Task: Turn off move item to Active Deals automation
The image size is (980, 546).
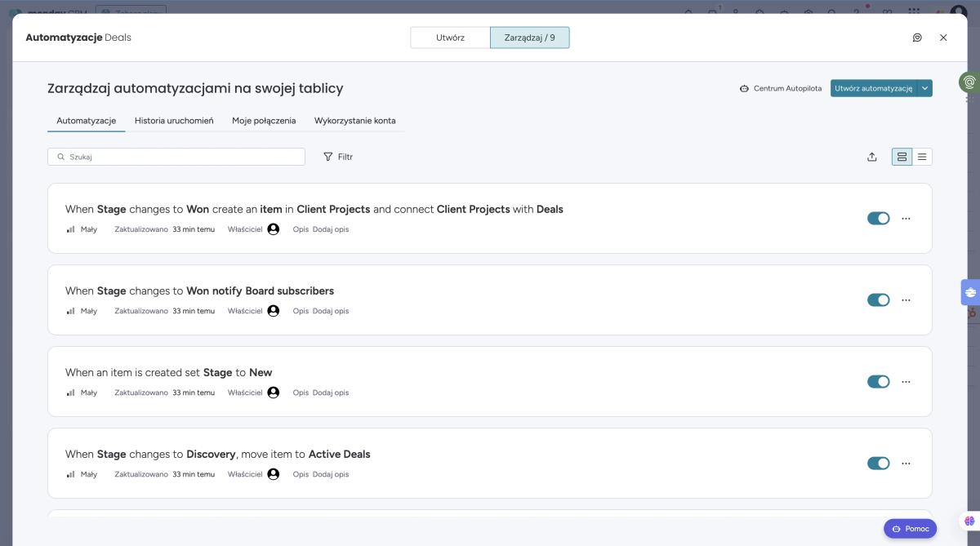Action: [879, 463]
